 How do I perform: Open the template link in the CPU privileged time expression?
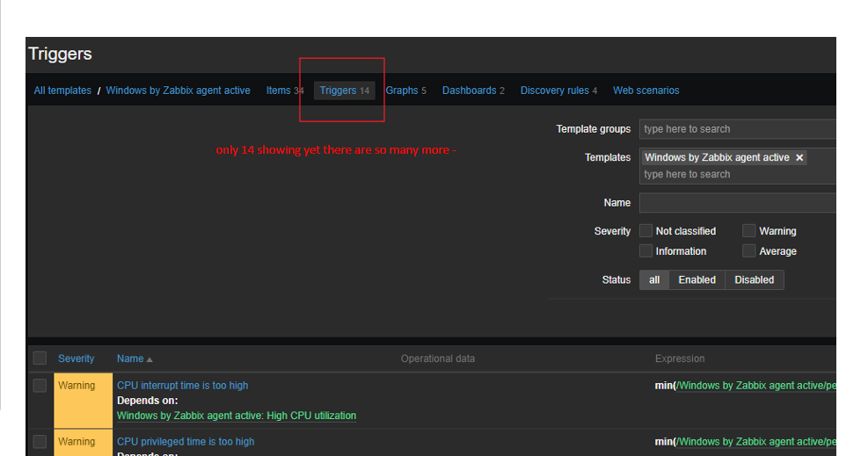click(755, 442)
